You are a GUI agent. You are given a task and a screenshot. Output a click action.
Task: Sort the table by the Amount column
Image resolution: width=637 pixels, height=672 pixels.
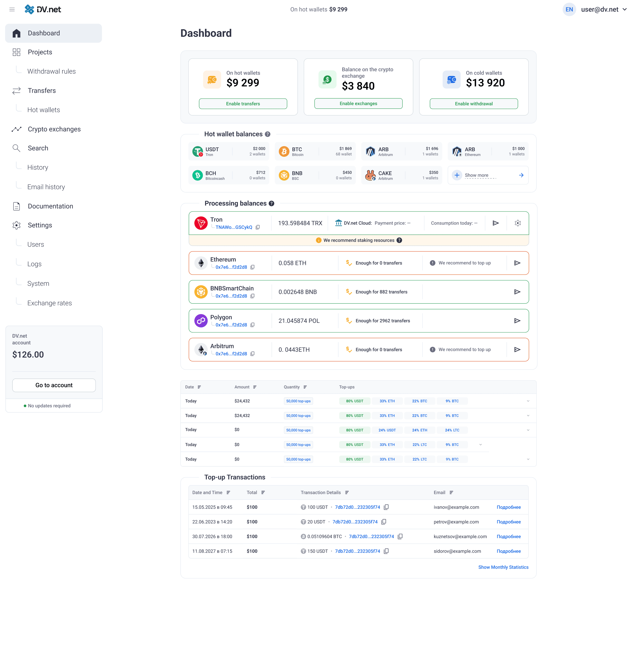(254, 387)
